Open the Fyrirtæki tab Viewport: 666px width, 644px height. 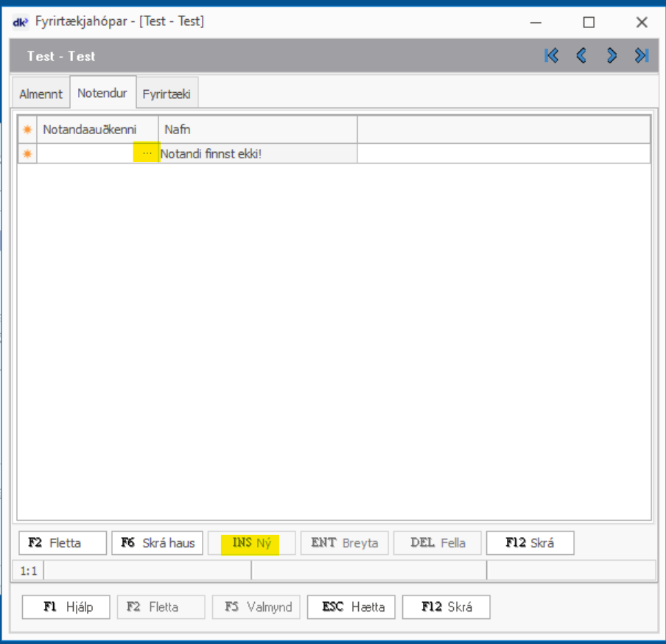166,94
